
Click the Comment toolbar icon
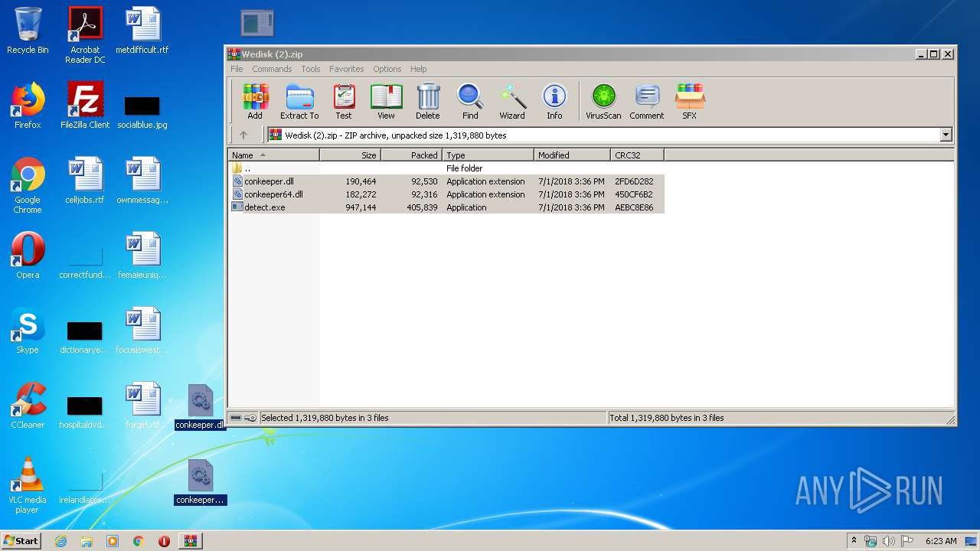pyautogui.click(x=647, y=102)
